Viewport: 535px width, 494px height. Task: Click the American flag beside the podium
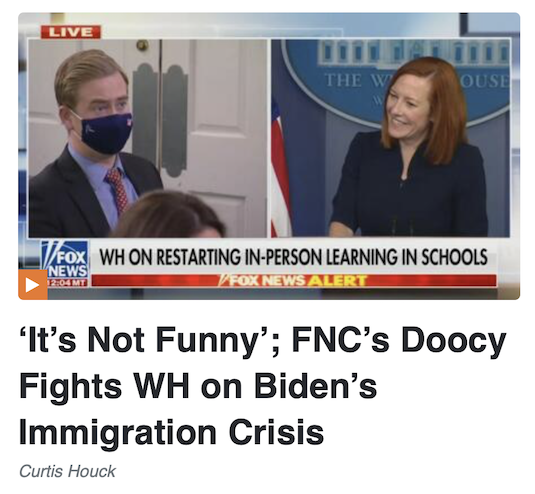[280, 171]
